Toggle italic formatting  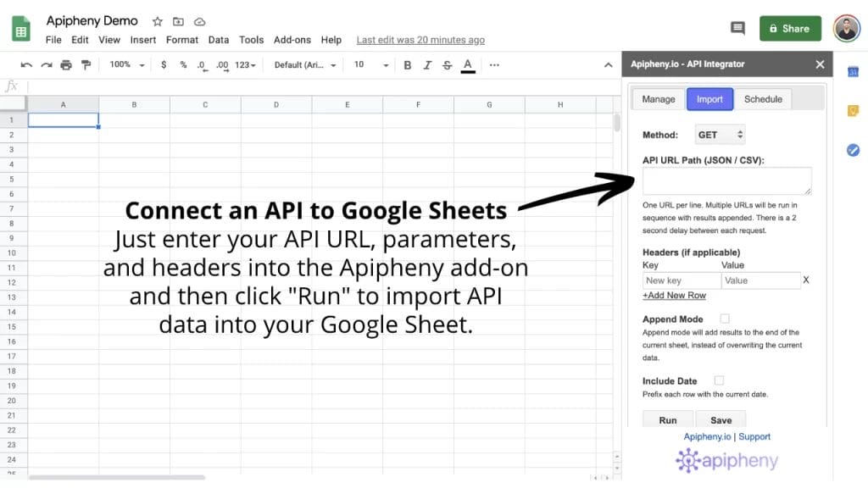(x=427, y=64)
